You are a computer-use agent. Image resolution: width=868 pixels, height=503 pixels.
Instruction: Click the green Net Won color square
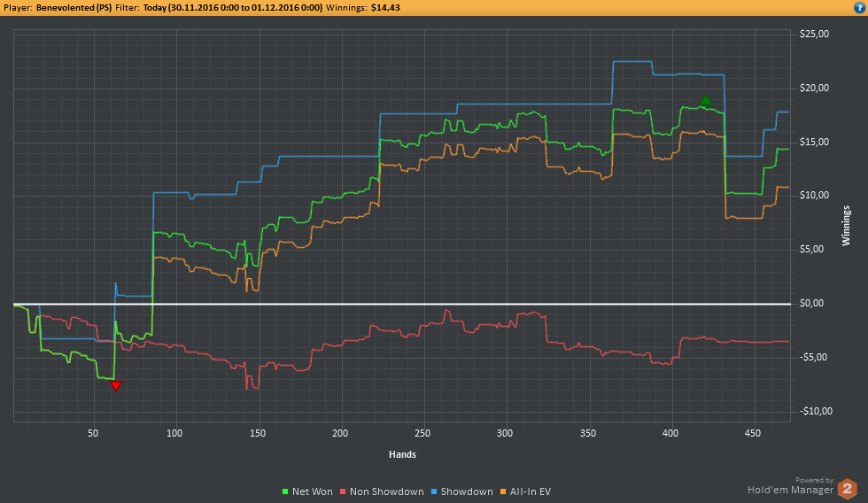point(286,491)
